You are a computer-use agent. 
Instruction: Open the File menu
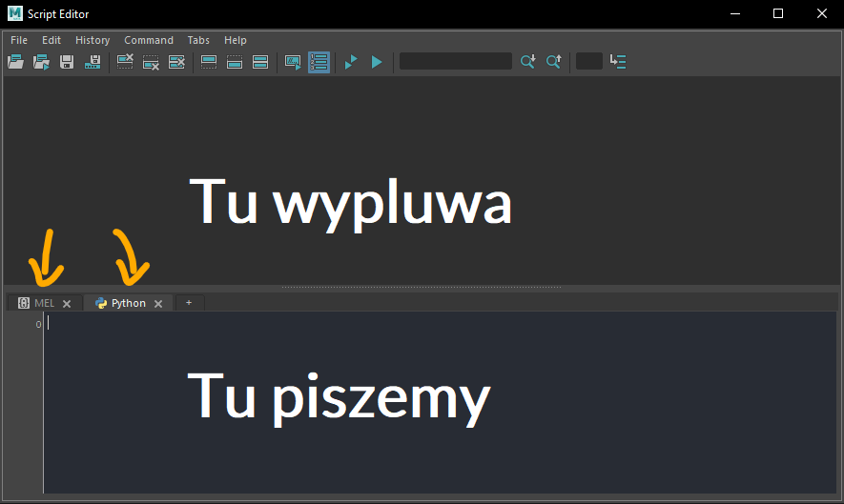click(19, 40)
